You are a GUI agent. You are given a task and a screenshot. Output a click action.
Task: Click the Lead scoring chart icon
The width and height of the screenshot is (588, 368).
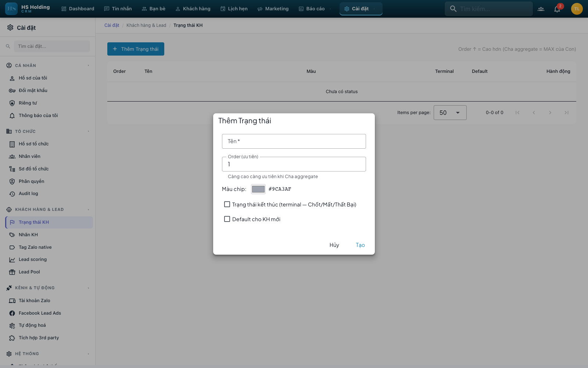click(12, 259)
